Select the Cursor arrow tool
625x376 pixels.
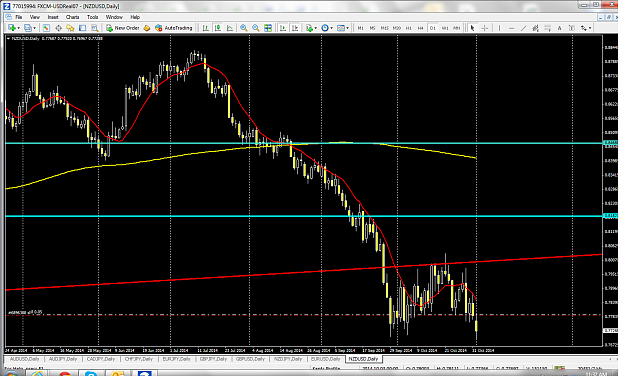[472, 28]
